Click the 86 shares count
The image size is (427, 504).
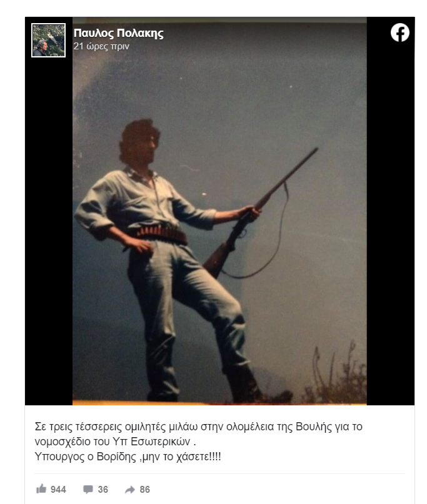145,490
